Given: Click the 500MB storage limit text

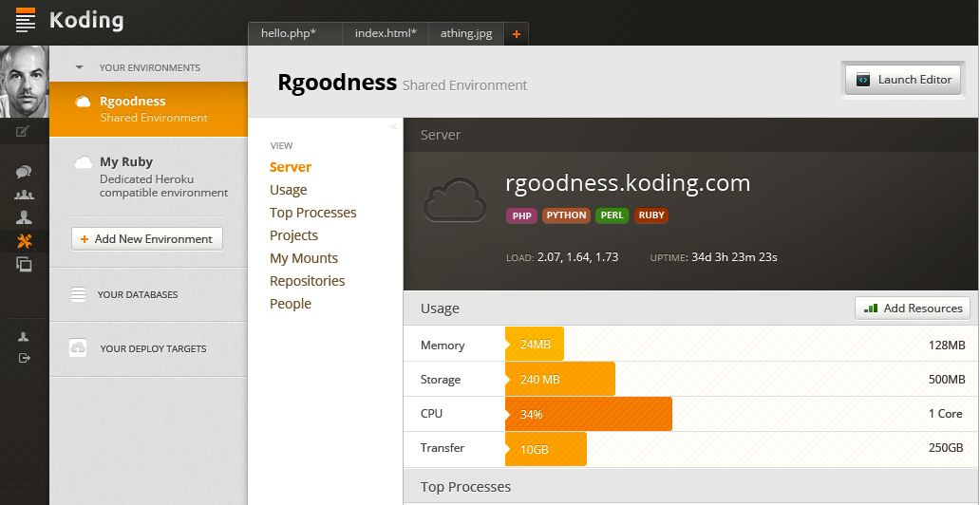Looking at the screenshot, I should pos(947,380).
